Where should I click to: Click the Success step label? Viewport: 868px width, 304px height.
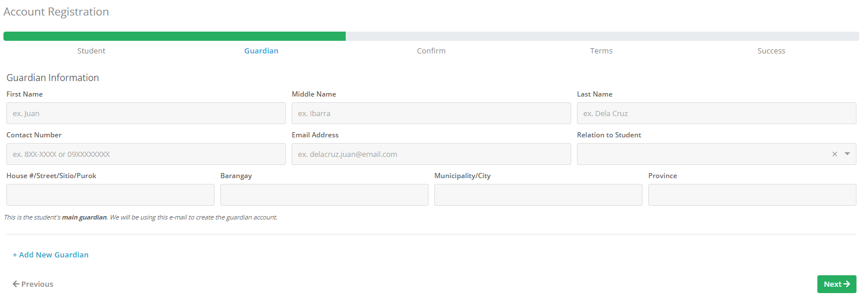click(771, 51)
